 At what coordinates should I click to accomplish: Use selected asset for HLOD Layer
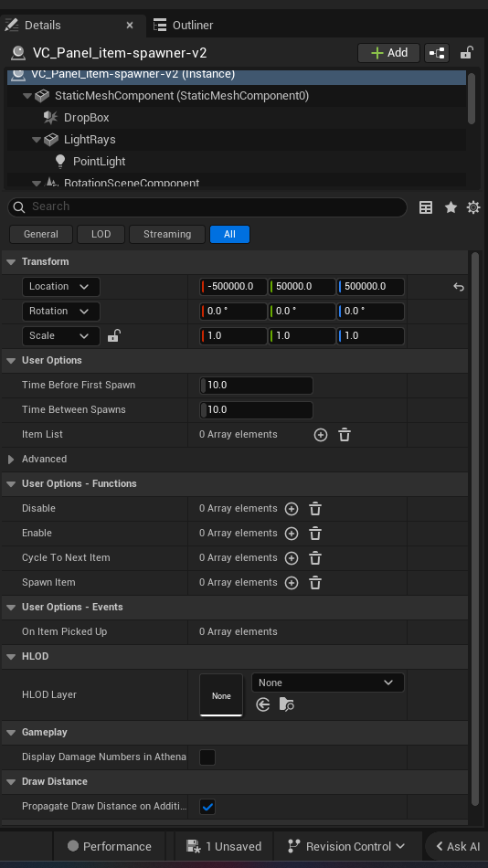[263, 704]
